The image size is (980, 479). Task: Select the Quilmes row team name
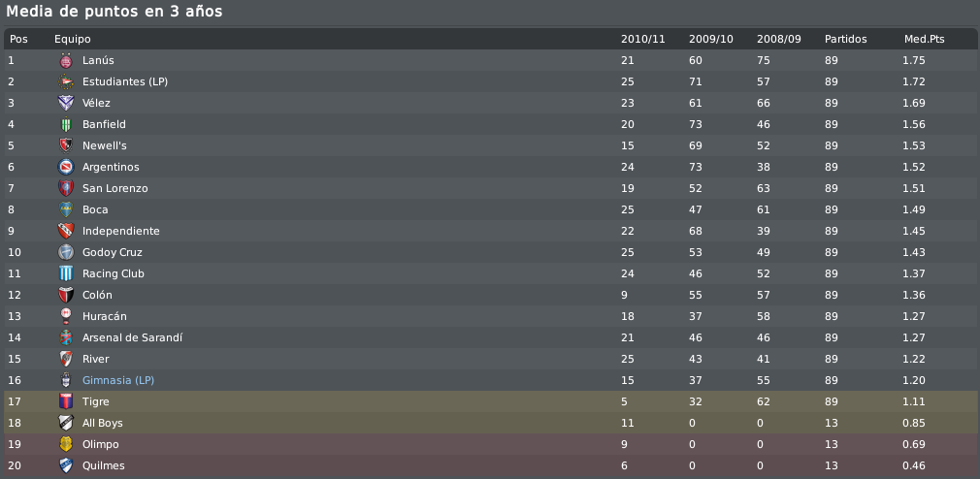point(103,465)
